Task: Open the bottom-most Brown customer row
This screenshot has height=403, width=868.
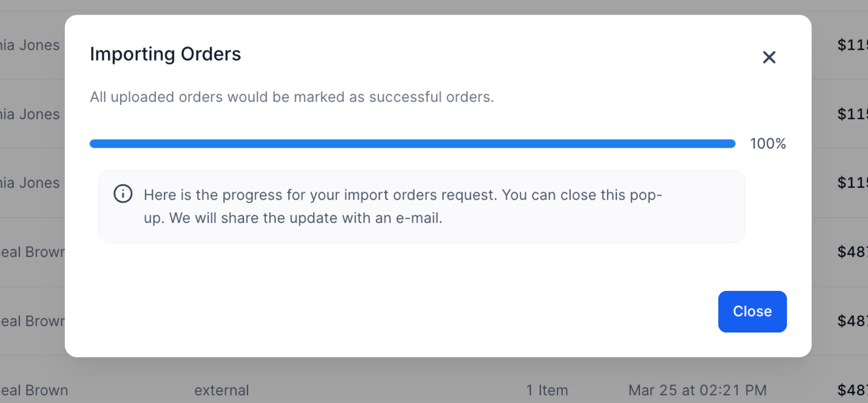Action: (x=34, y=390)
